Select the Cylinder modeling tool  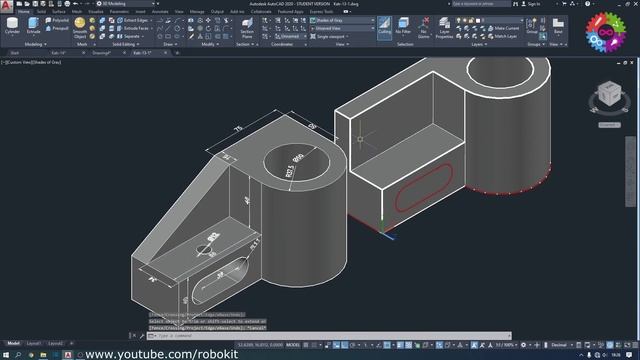click(x=12, y=27)
